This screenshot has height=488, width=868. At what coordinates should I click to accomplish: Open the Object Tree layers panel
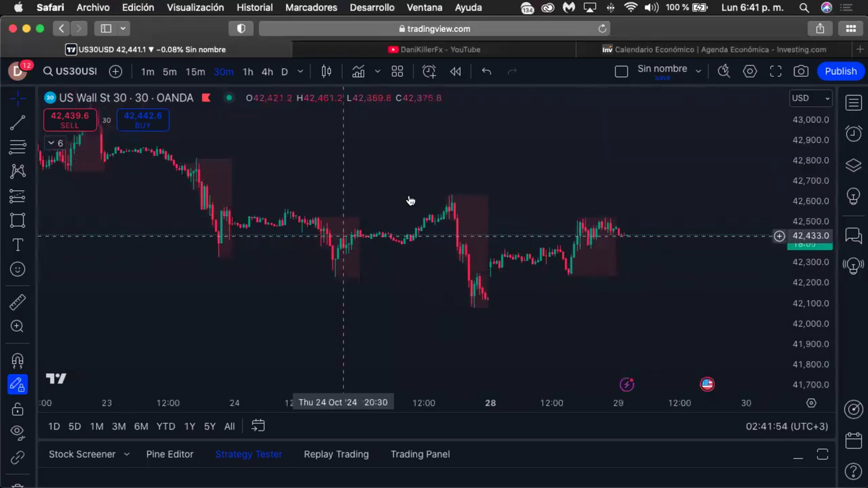[x=854, y=164]
